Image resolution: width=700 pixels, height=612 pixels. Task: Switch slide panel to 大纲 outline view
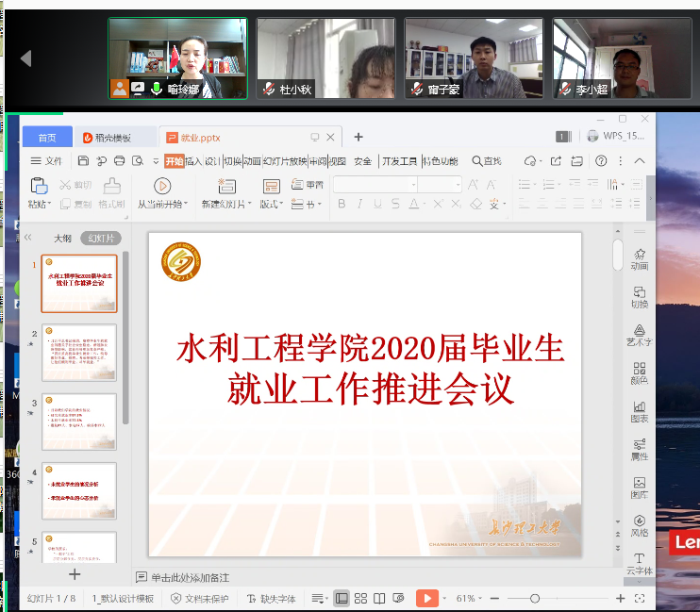[62, 239]
